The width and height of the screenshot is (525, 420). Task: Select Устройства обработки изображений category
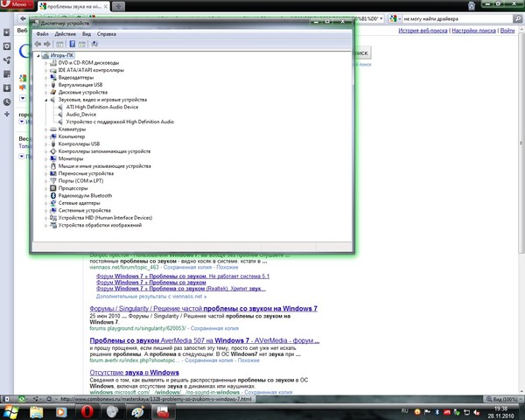tap(100, 225)
